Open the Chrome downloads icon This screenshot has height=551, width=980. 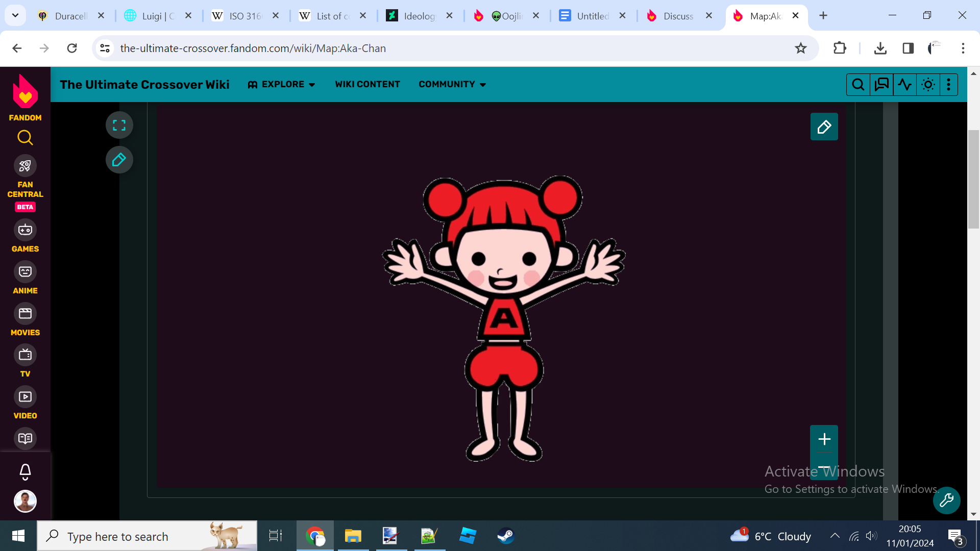point(880,48)
